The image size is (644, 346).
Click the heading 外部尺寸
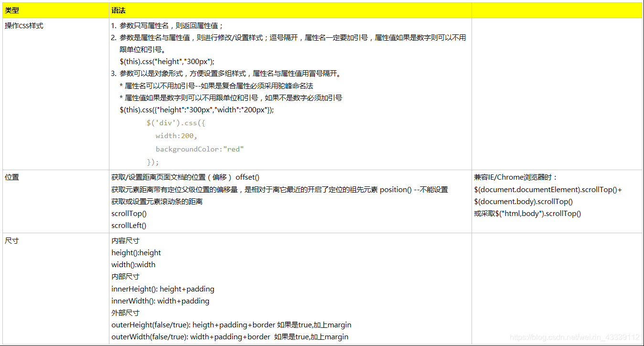click(x=126, y=313)
